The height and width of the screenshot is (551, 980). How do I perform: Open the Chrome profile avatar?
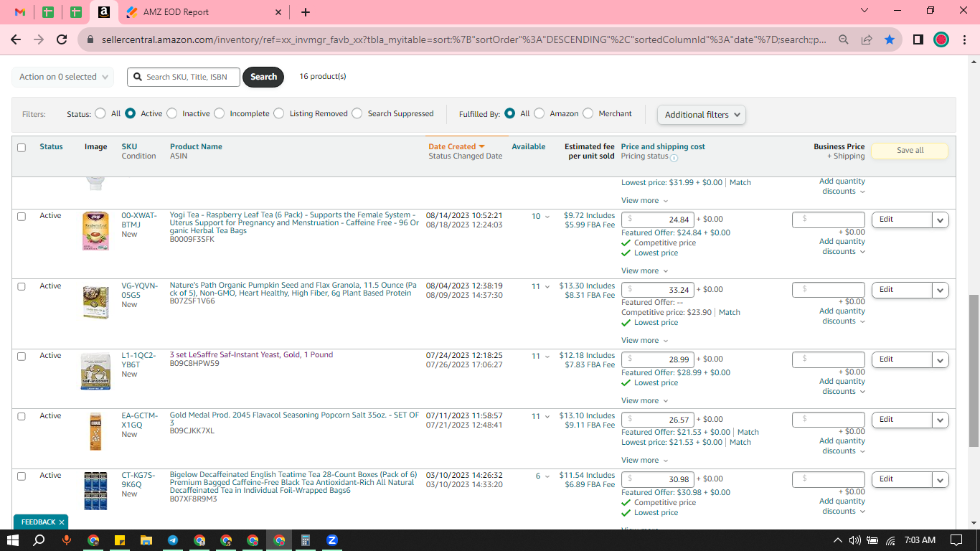941,40
